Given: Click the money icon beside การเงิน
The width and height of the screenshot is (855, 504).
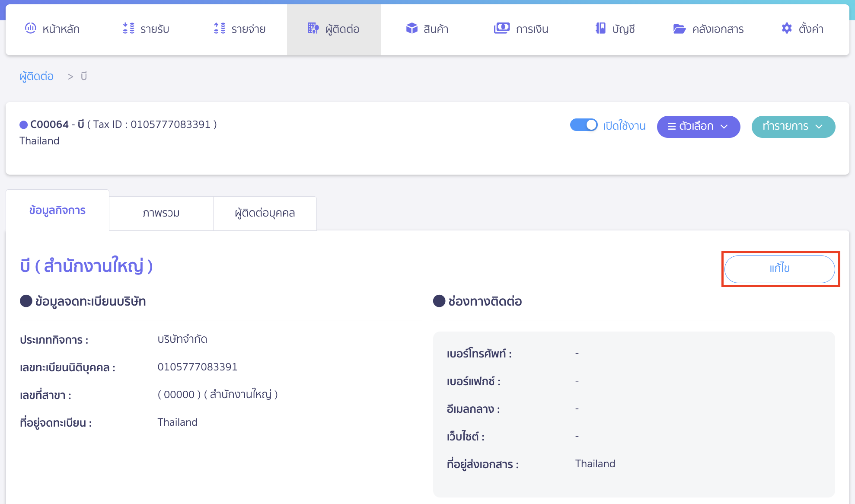Looking at the screenshot, I should (501, 29).
